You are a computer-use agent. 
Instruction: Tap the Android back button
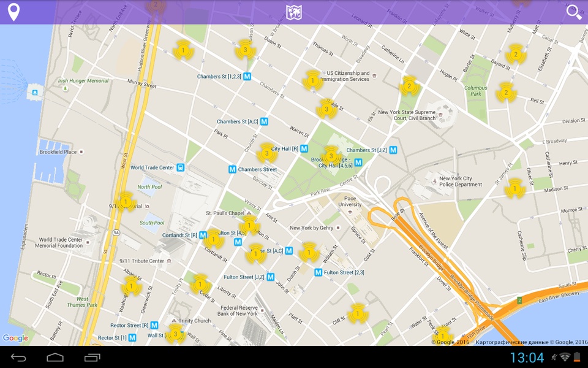[18, 358]
